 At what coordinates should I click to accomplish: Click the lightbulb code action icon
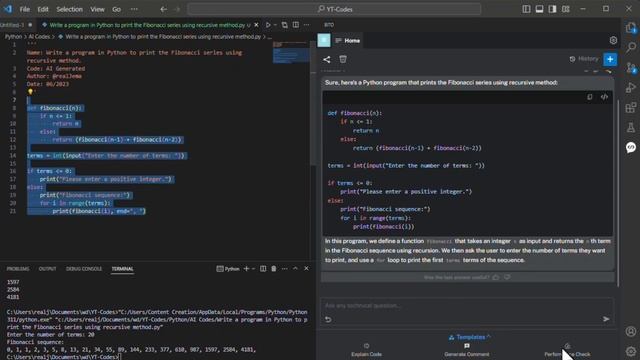[30, 92]
